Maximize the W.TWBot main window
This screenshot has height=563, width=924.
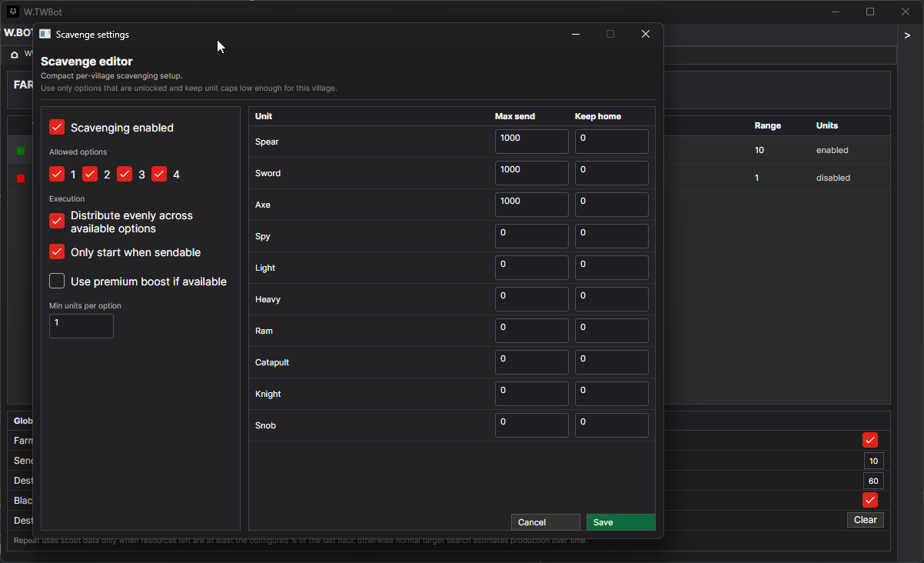click(x=870, y=12)
